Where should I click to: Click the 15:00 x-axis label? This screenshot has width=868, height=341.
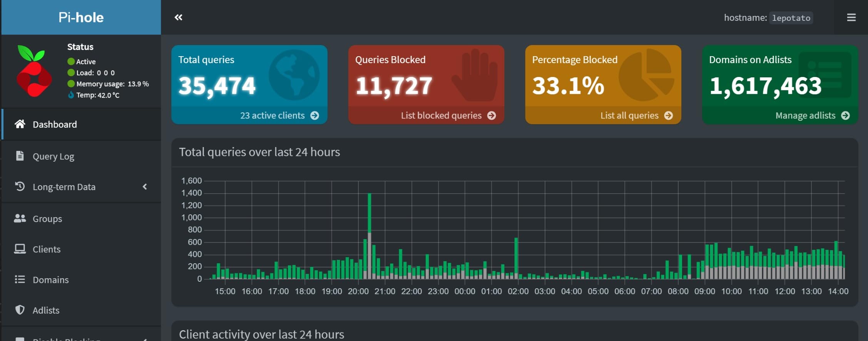click(225, 291)
